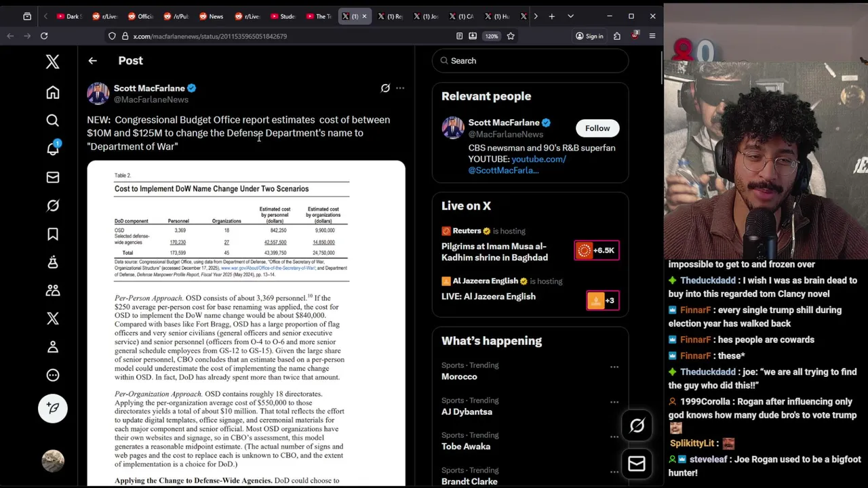This screenshot has width=868, height=488.
Task: Go to Home in the X sidebar
Action: (52, 92)
